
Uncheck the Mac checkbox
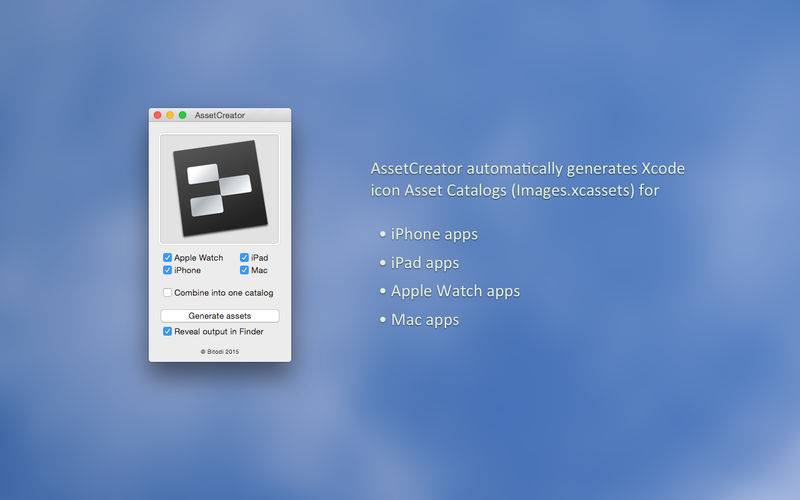pyautogui.click(x=244, y=270)
